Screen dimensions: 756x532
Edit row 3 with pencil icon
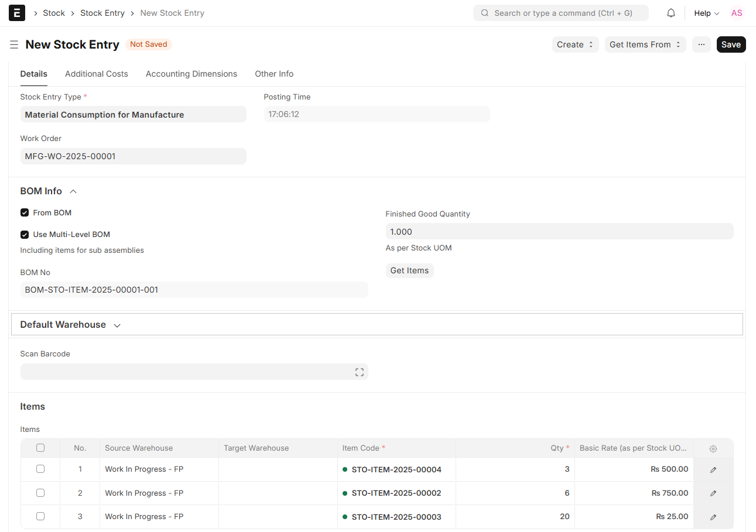coord(713,517)
